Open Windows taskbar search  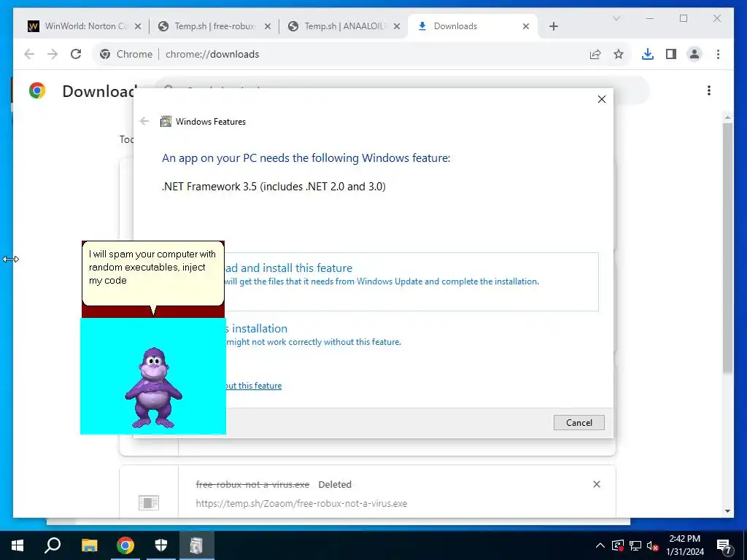[53, 545]
